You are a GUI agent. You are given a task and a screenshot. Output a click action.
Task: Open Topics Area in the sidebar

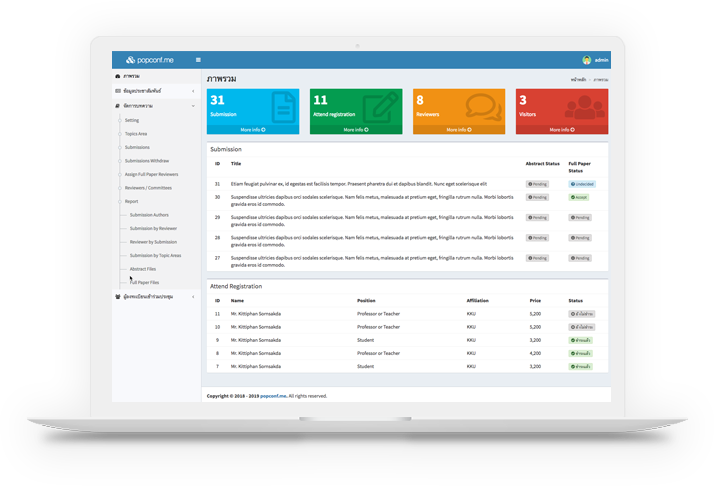click(x=136, y=133)
